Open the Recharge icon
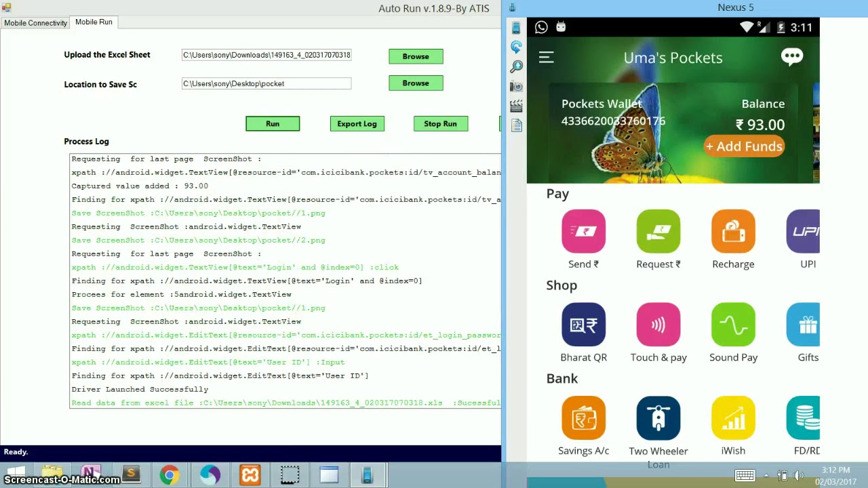The width and height of the screenshot is (868, 488). 733,232
